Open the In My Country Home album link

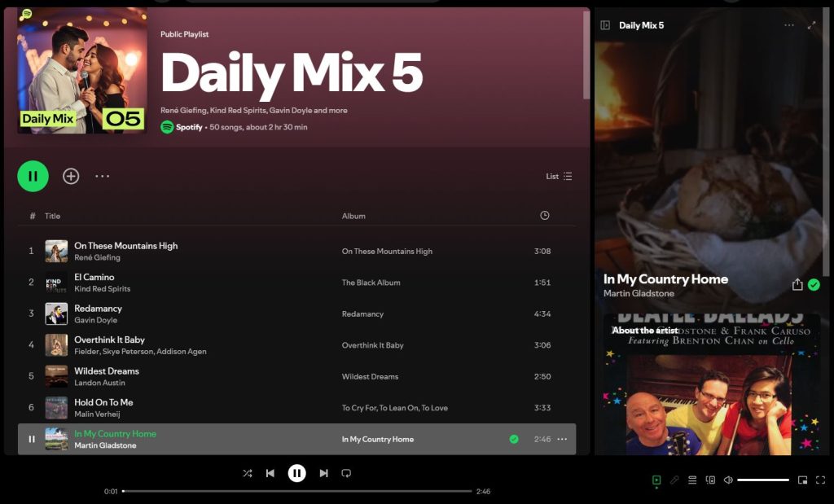[378, 439]
